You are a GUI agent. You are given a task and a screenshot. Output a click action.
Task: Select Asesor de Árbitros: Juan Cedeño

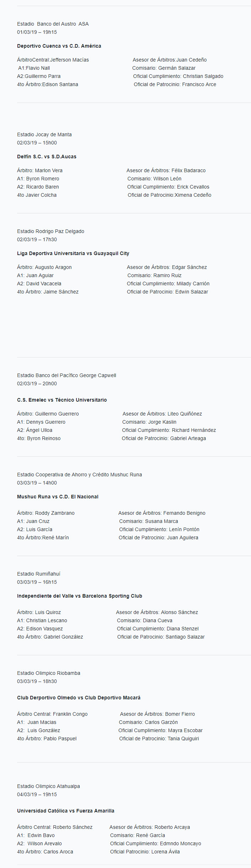(x=170, y=60)
